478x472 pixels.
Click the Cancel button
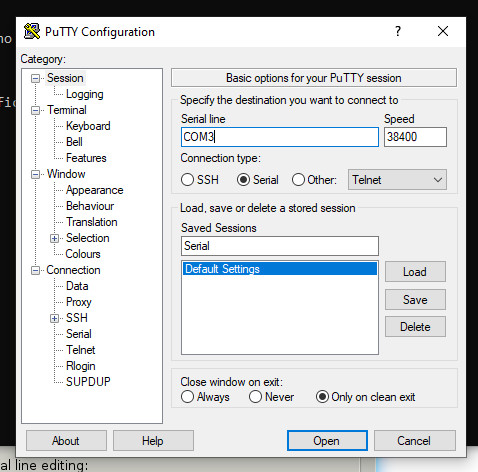(414, 441)
